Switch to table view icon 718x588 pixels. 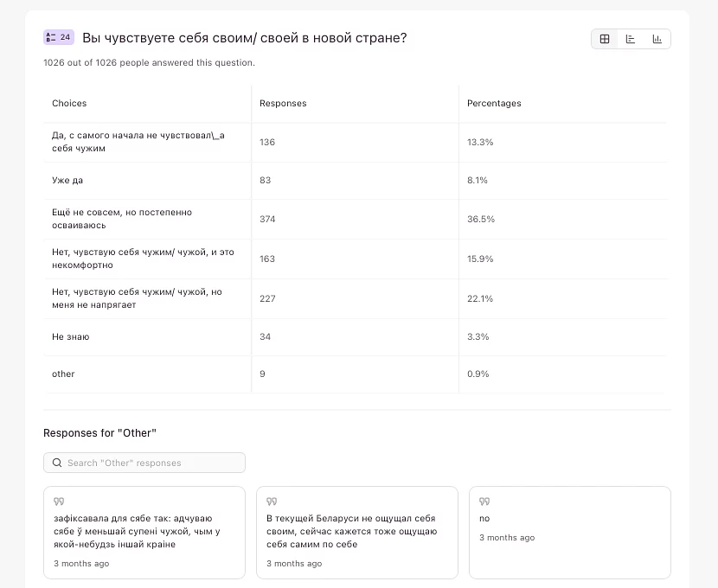tap(605, 39)
